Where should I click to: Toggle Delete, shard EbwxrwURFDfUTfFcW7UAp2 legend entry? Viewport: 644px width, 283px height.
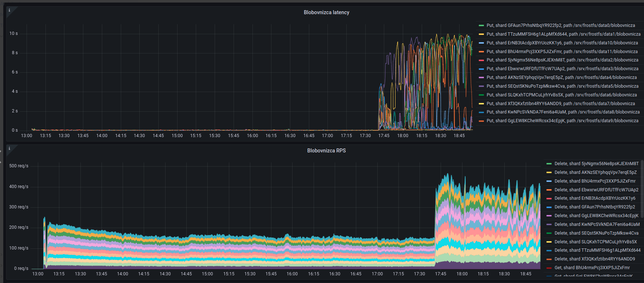pos(596,190)
